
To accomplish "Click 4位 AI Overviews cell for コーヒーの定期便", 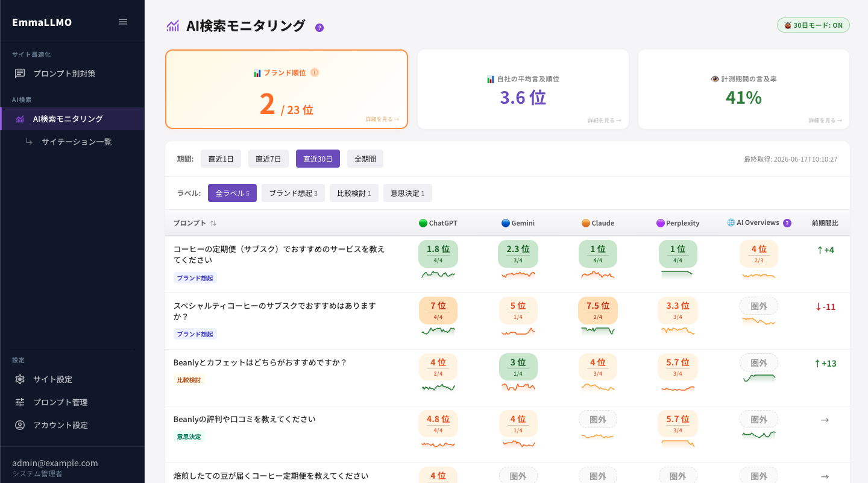I will [x=759, y=254].
